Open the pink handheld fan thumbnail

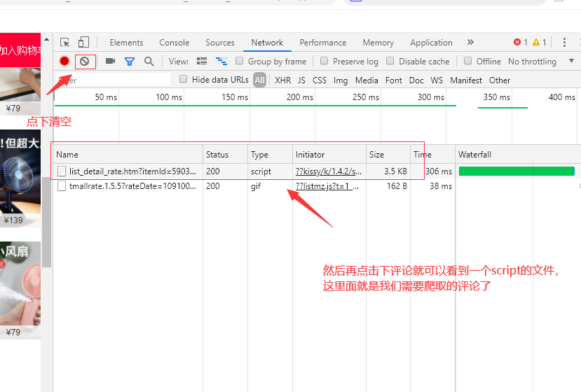[x=20, y=290]
